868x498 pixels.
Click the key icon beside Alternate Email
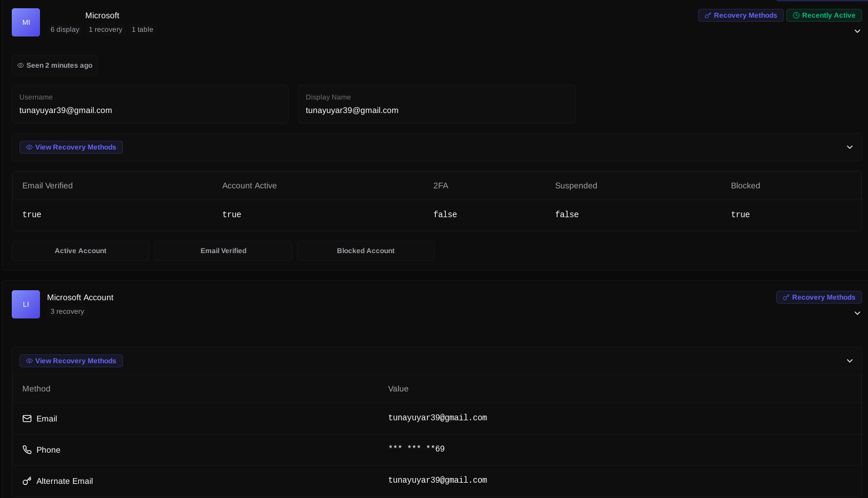point(27,481)
